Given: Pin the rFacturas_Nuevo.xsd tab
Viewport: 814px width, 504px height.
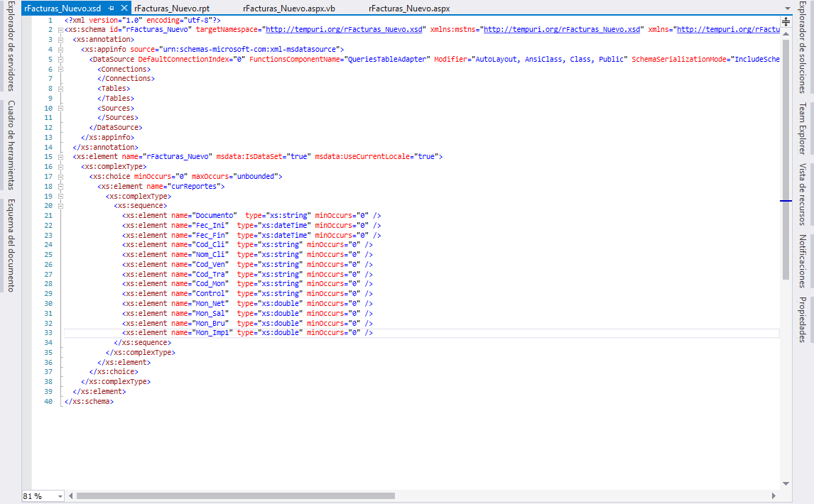Looking at the screenshot, I should [112, 8].
